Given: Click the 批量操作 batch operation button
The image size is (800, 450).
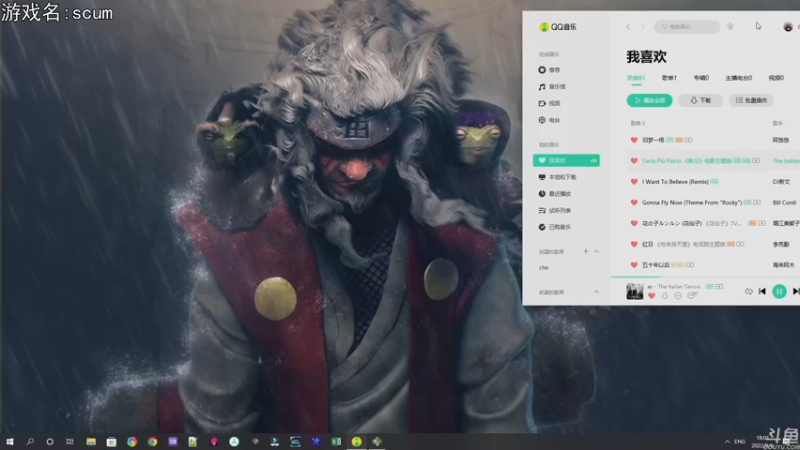Looking at the screenshot, I should pos(751,101).
